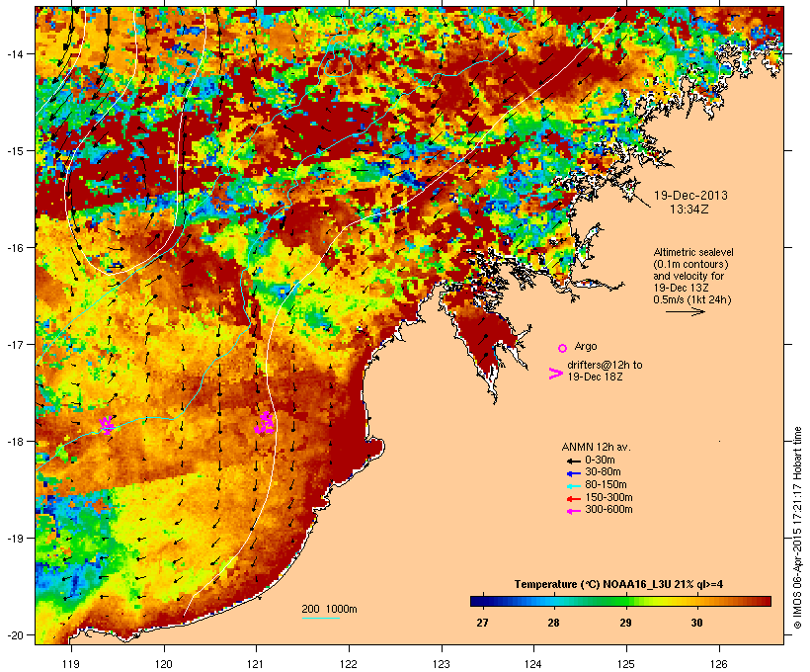Click the temperature colorbar near 27 degrees
Screen dimensions: 810x672
pyautogui.click(x=482, y=601)
